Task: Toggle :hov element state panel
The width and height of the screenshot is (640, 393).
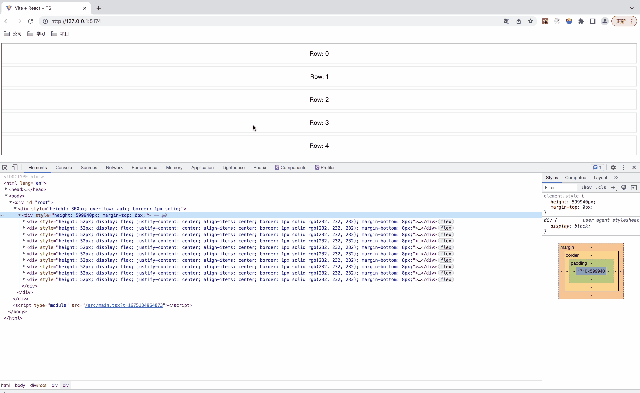Action: [x=586, y=187]
